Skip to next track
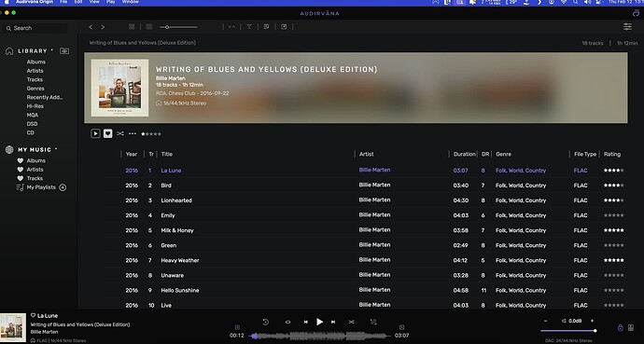Screen dimensions: 644x344 (333, 322)
